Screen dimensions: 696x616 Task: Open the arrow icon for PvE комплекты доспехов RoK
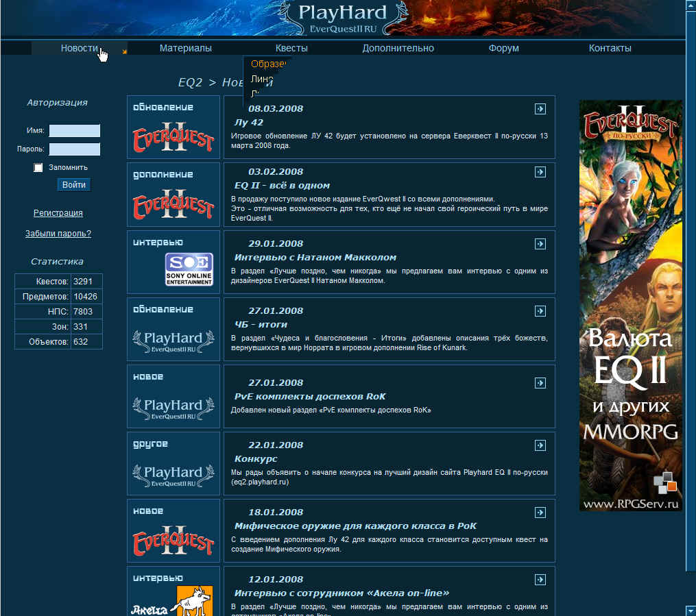coord(540,382)
